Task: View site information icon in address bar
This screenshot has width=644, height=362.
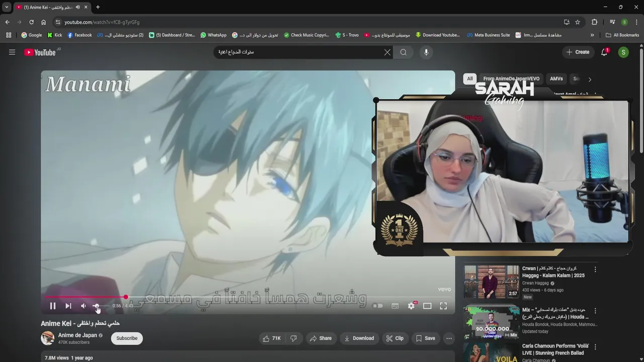Action: [x=58, y=22]
